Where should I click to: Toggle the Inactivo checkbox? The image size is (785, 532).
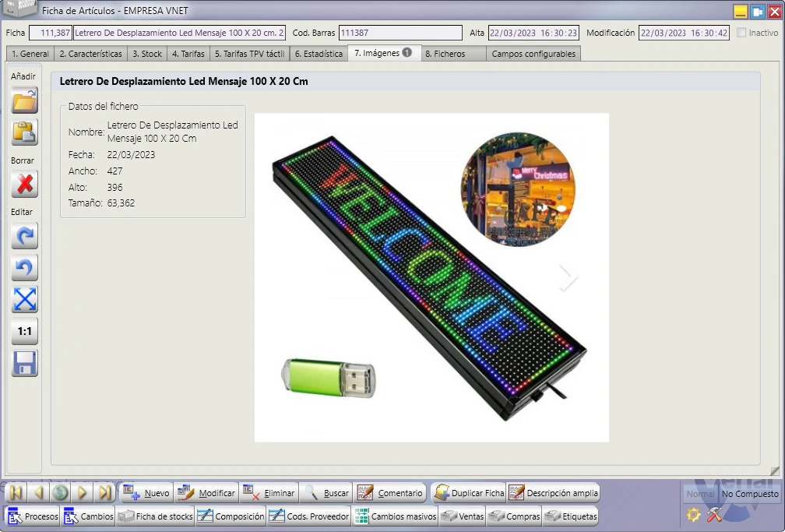click(x=741, y=33)
